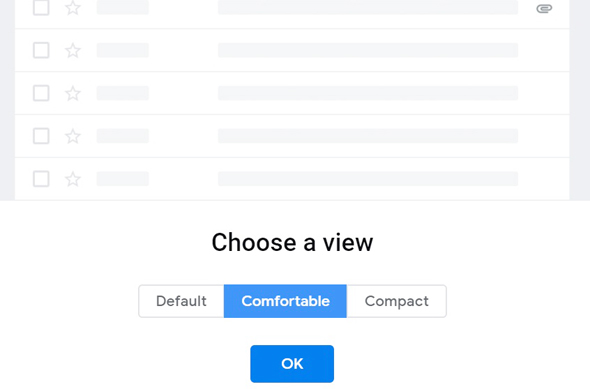The image size is (590, 389).
Task: Click sender placeholder in fifth row
Action: [x=123, y=179]
